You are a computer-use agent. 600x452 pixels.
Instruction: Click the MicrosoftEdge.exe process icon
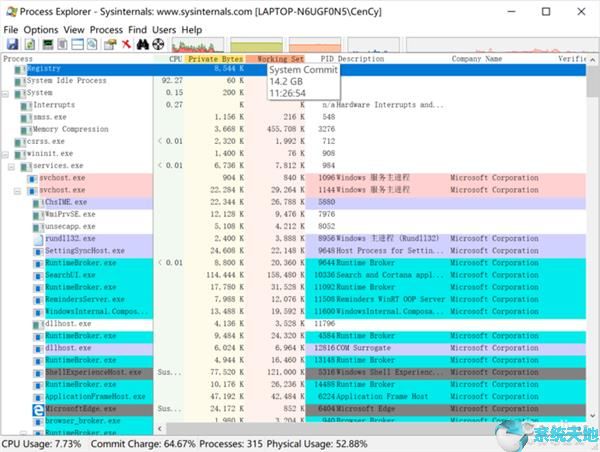click(38, 410)
